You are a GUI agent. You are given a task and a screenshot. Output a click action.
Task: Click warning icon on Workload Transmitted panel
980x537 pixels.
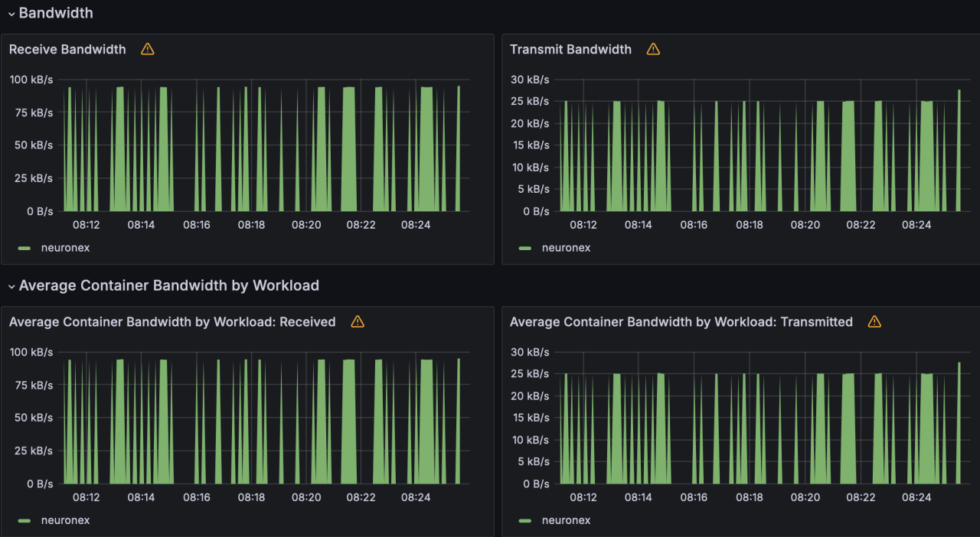tap(874, 322)
